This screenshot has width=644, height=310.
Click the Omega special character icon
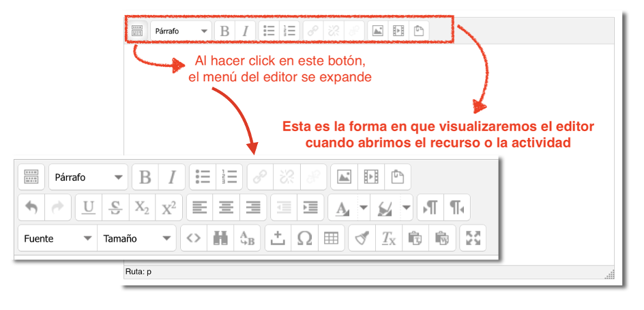(304, 238)
